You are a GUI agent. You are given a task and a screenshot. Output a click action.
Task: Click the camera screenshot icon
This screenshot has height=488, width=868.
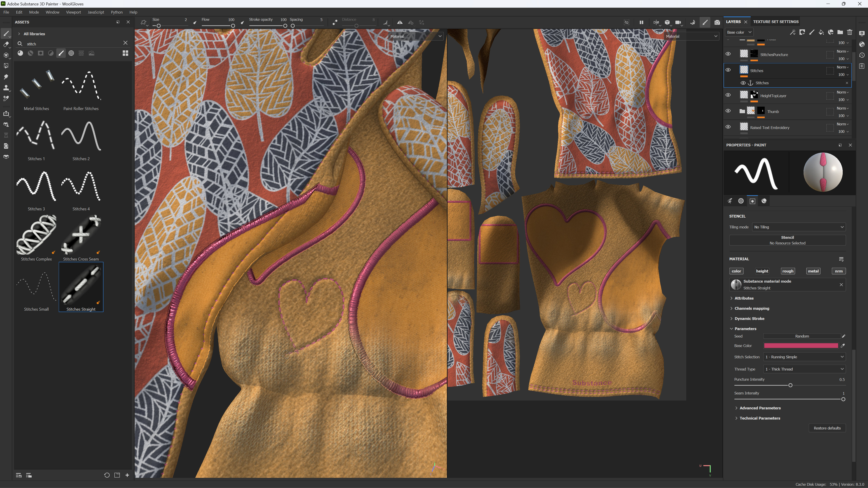pyautogui.click(x=717, y=23)
